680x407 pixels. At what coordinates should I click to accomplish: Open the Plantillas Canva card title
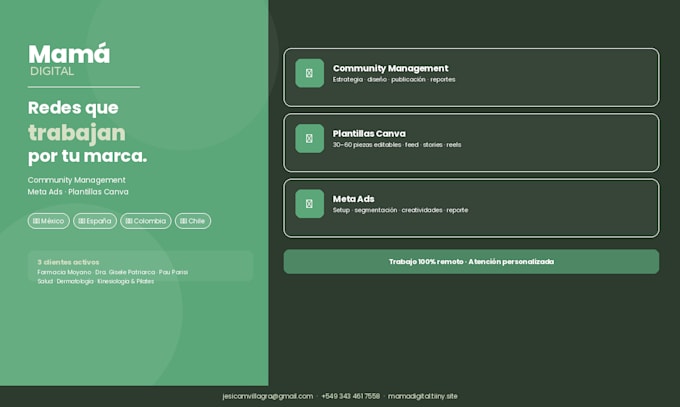click(369, 134)
